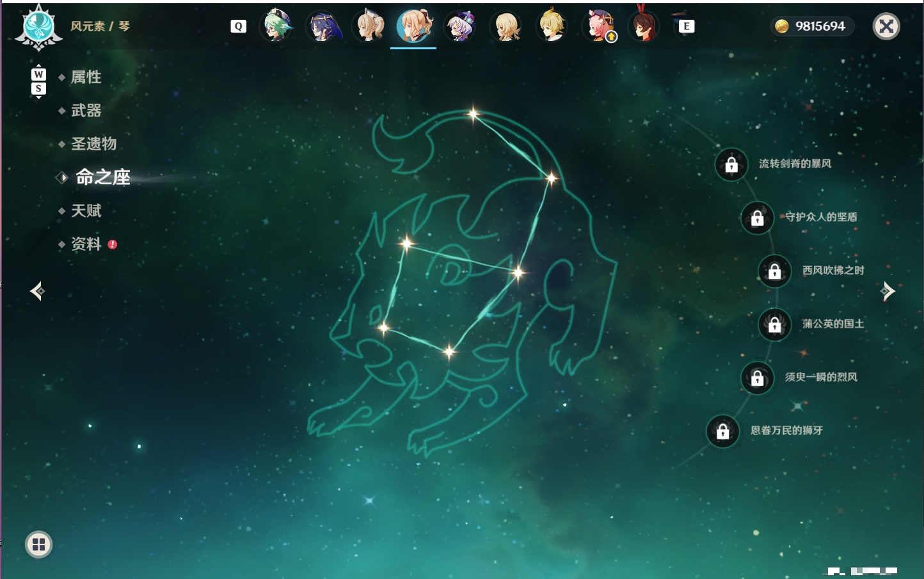Image resolution: width=924 pixels, height=579 pixels.
Task: Open the 天赋 talents tab
Action: [86, 210]
